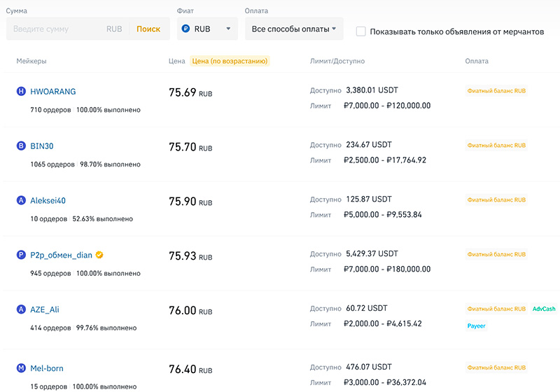Click the AZE_Ali avatar icon

tap(21, 309)
